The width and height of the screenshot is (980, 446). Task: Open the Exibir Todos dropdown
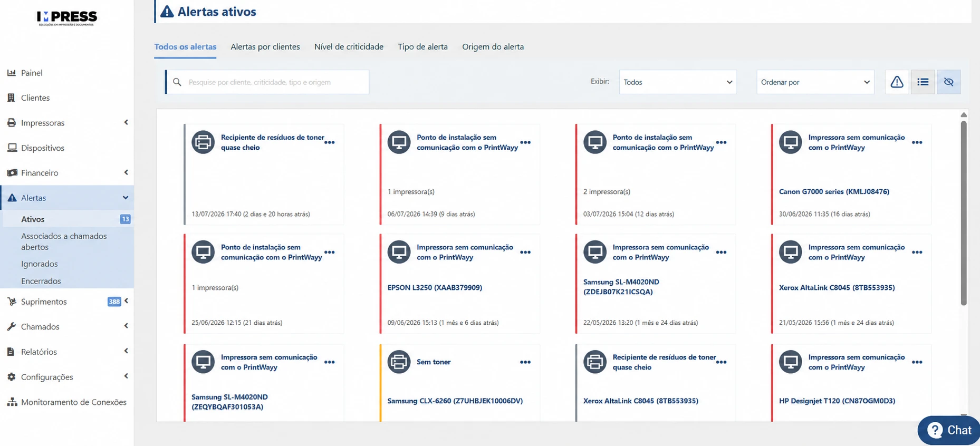click(x=678, y=82)
